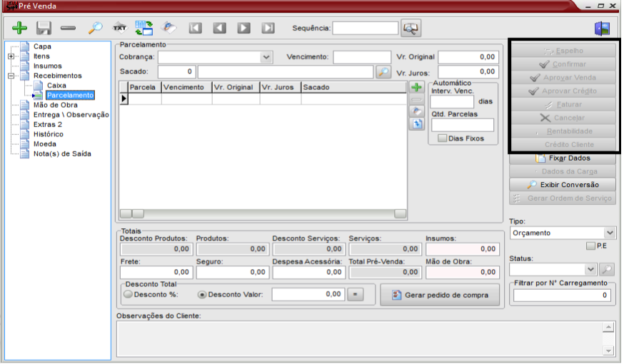The image size is (624, 364).
Task: Click into the Qtd. Parcelas field
Action: pos(463,126)
